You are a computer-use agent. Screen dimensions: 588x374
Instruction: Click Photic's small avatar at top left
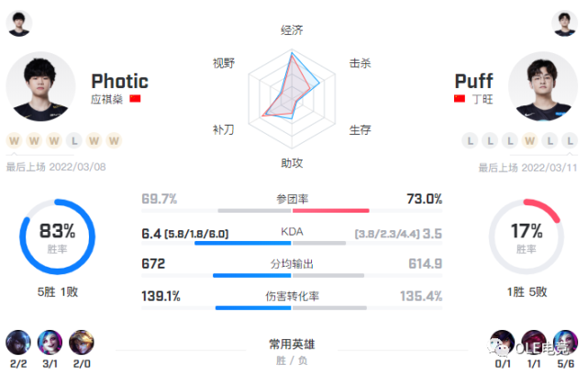(x=19, y=23)
